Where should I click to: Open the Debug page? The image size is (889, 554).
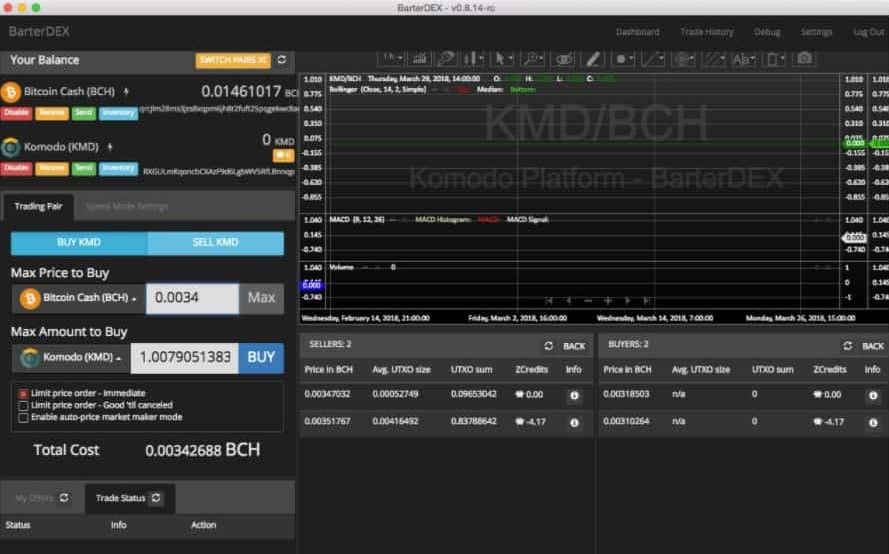point(767,32)
